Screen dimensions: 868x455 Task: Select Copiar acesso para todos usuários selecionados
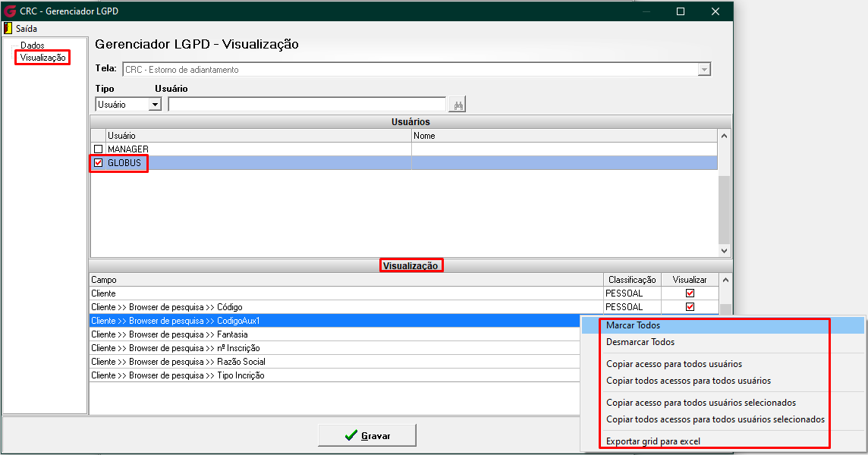[x=701, y=403]
